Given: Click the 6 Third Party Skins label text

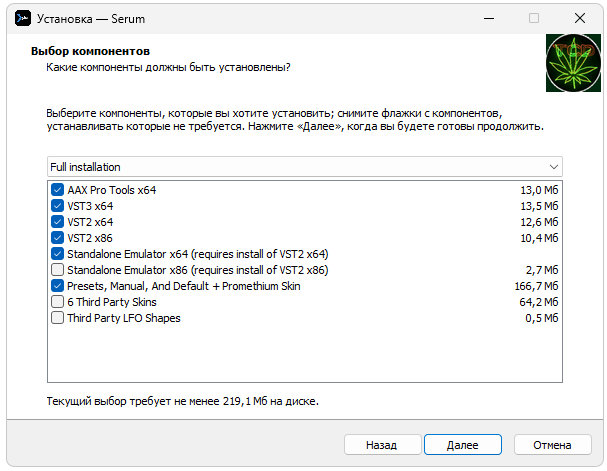Looking at the screenshot, I should [x=111, y=302].
